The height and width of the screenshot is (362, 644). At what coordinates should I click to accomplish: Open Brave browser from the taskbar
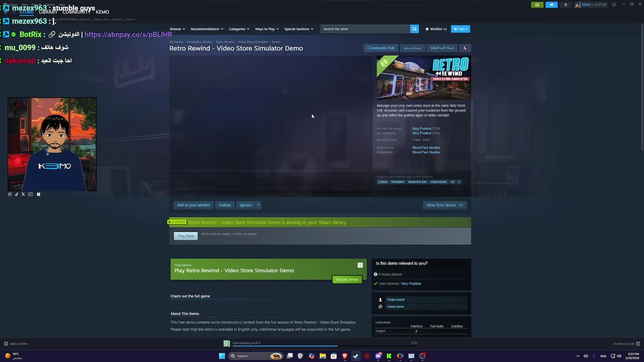[x=345, y=356]
